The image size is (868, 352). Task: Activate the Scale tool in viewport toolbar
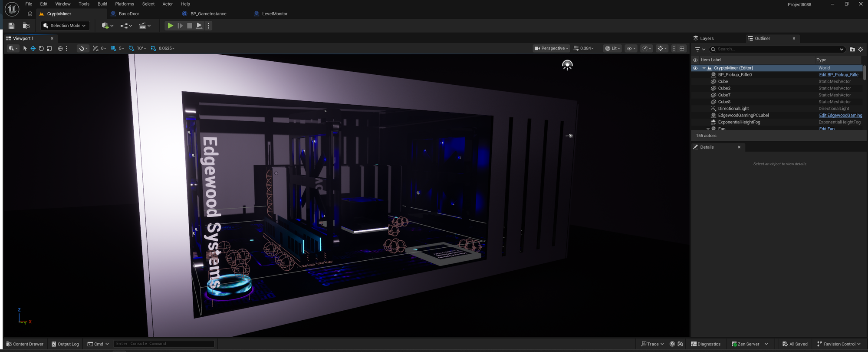49,48
